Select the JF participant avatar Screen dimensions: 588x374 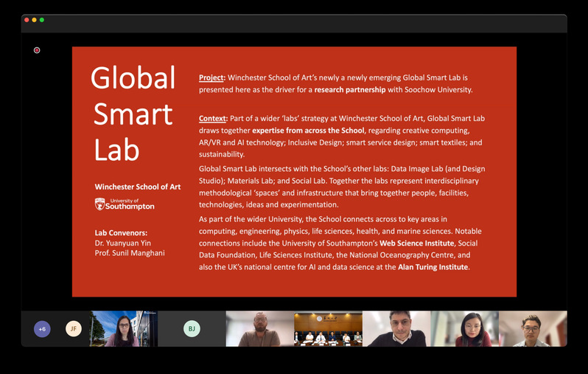click(73, 329)
